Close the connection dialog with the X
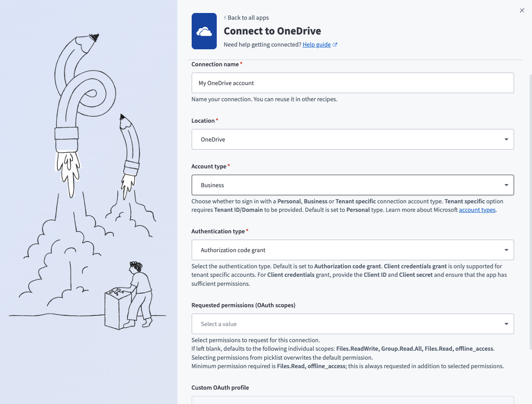Viewport: 532px width, 404px height. [522, 10]
